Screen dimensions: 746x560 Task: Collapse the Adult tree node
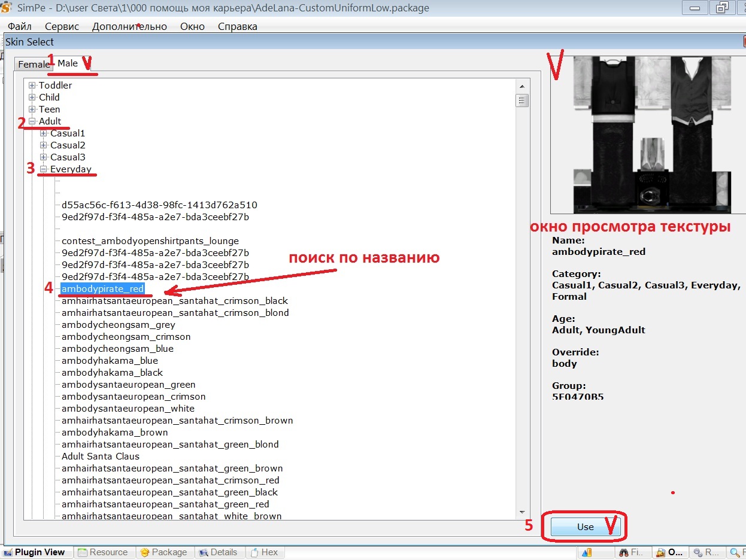(32, 121)
